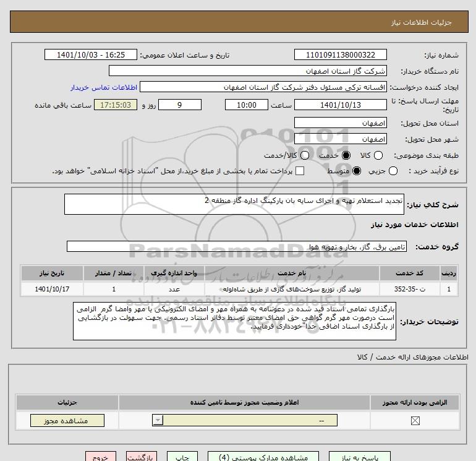Select the خدمت radio button
Viewport: 476px width, 461px height.
pyautogui.click(x=346, y=155)
